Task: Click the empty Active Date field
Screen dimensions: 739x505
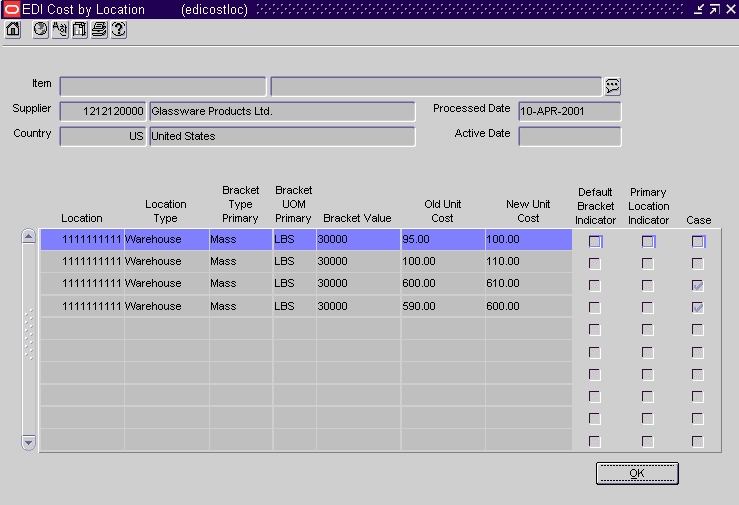Action: (570, 136)
